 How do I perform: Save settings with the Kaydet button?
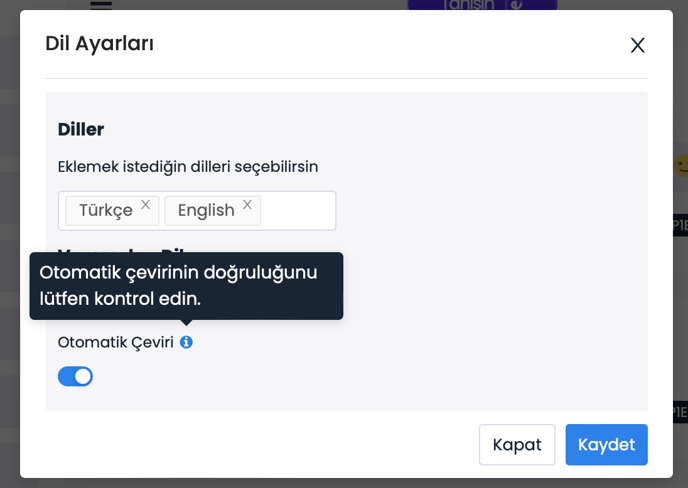pos(606,445)
